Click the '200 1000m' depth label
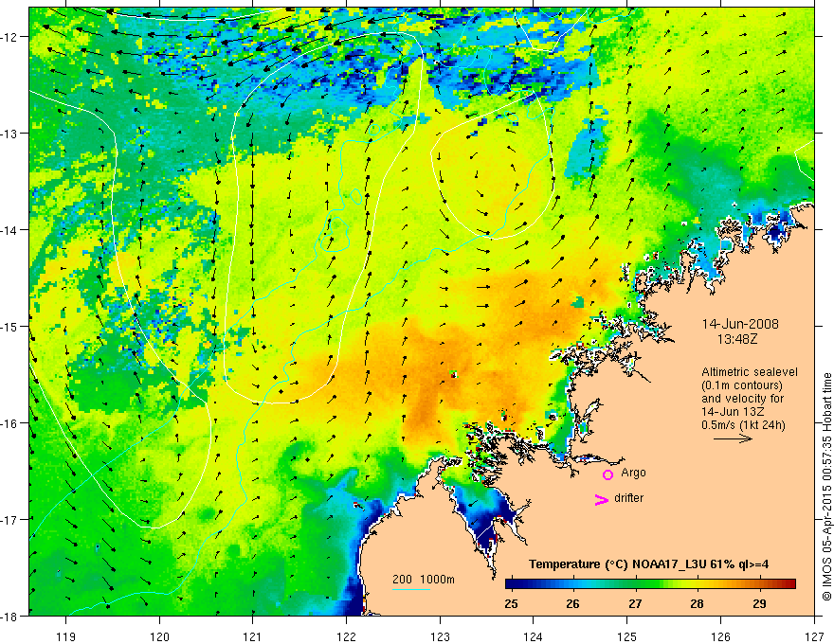The image size is (834, 644). [424, 580]
